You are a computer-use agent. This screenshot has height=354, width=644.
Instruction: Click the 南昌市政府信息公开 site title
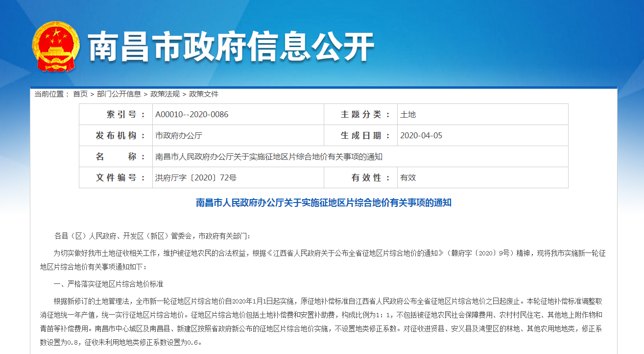click(x=231, y=48)
